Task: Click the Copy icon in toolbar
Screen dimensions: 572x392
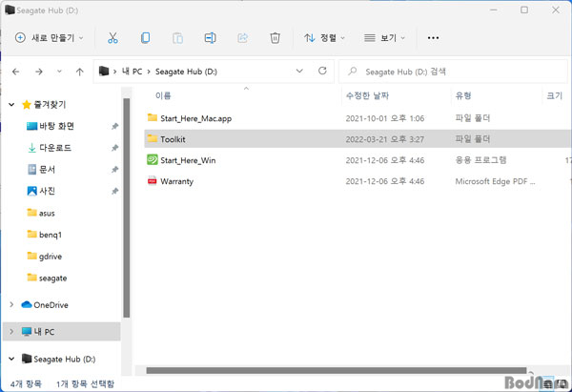Action: pyautogui.click(x=145, y=38)
